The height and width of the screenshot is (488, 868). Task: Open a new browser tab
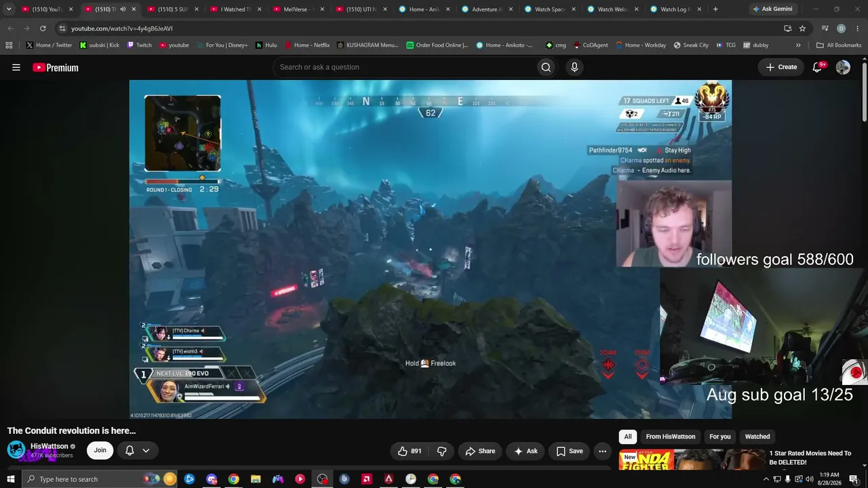(x=715, y=9)
